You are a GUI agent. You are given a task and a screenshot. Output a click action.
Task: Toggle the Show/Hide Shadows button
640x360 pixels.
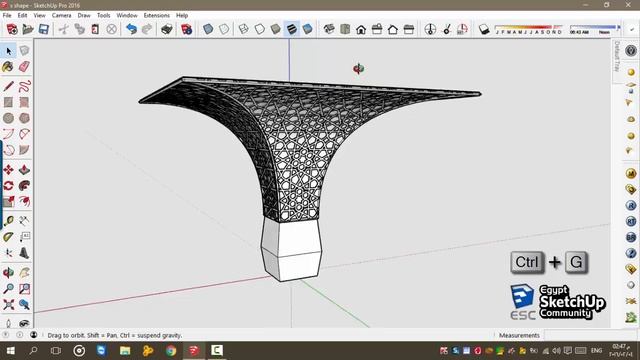click(484, 29)
